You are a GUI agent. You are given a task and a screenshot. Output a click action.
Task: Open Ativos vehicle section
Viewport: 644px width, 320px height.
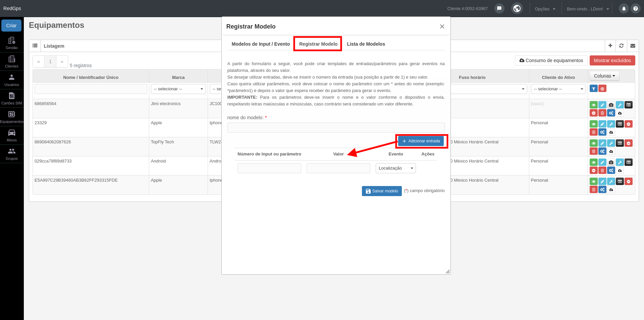(x=12, y=135)
